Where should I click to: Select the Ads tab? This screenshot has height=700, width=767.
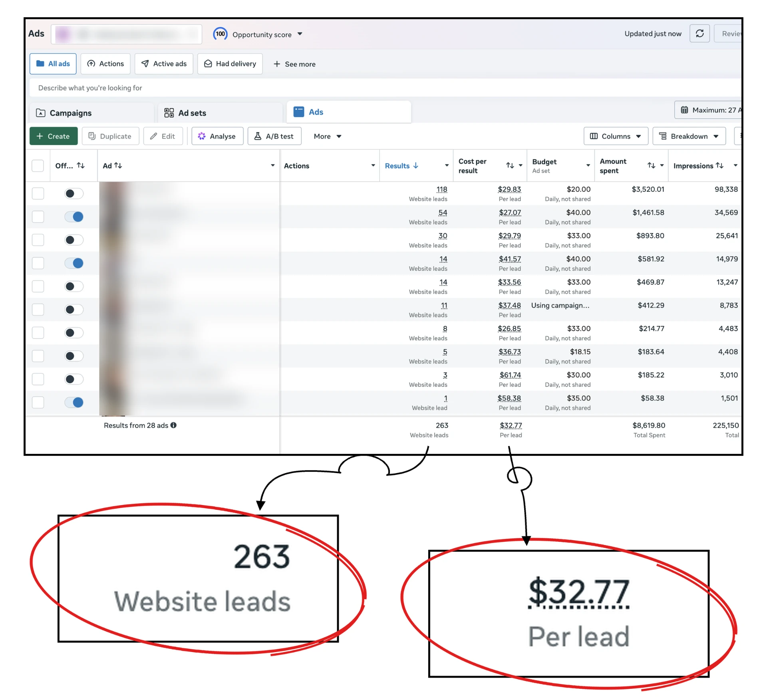click(x=349, y=112)
